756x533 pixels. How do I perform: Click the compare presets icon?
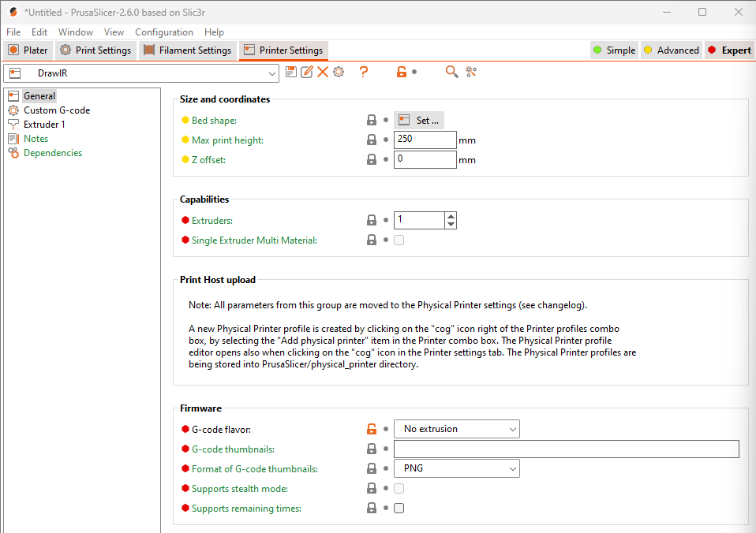pyautogui.click(x=471, y=72)
